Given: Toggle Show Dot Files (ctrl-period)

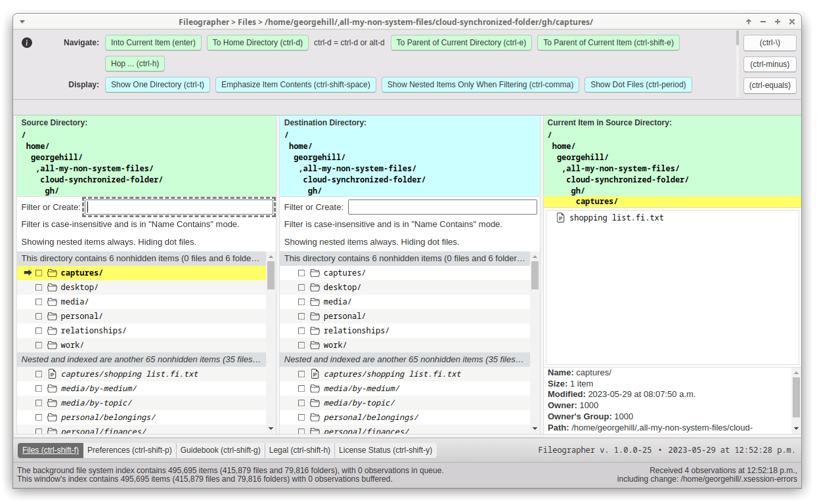Looking at the screenshot, I should 638,85.
